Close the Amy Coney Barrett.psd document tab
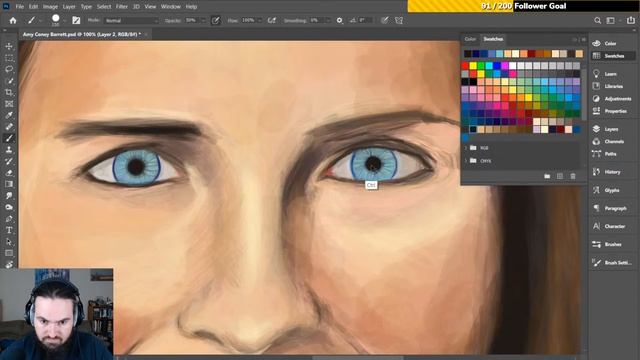The height and width of the screenshot is (360, 640). (x=146, y=35)
